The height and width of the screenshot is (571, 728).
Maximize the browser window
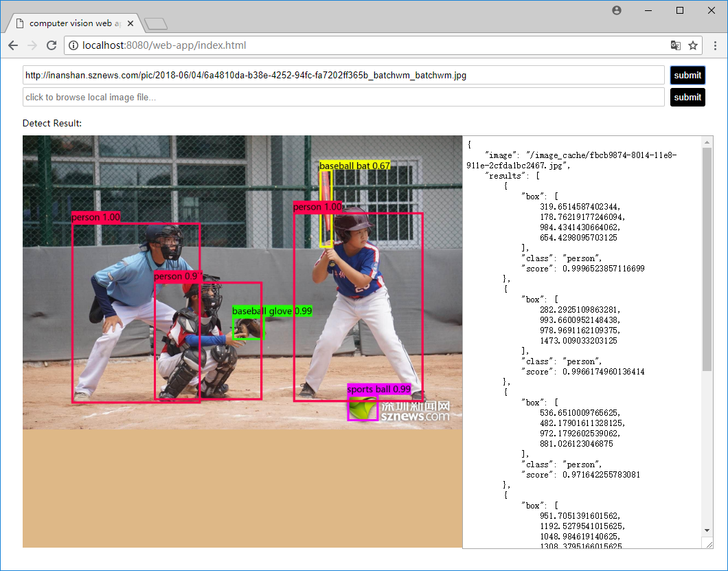click(x=680, y=10)
